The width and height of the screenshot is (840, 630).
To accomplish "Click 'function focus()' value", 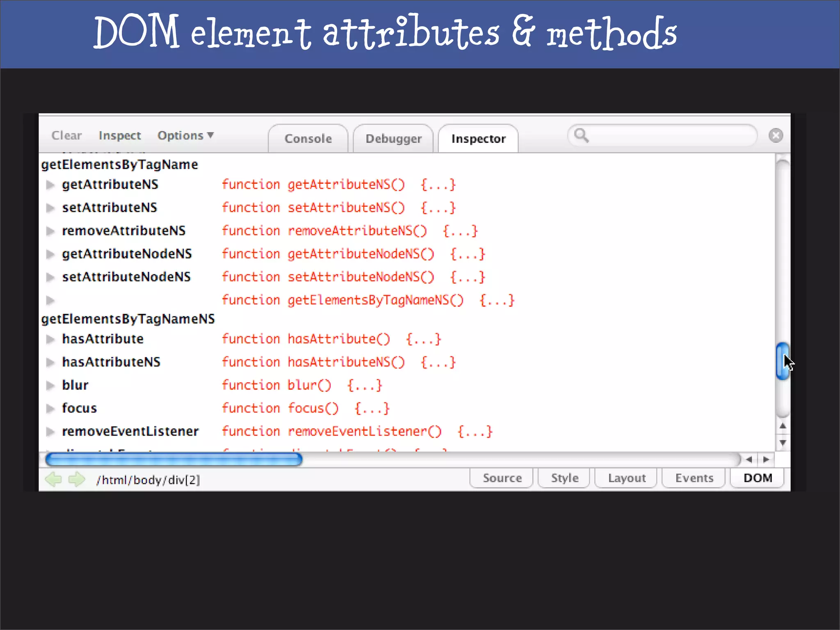I will pyautogui.click(x=306, y=409).
